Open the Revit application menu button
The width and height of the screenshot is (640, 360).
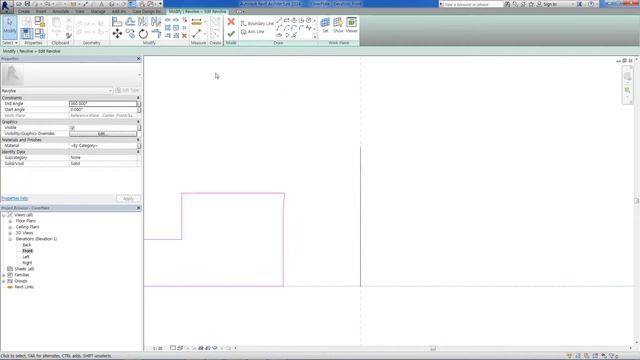click(6, 6)
